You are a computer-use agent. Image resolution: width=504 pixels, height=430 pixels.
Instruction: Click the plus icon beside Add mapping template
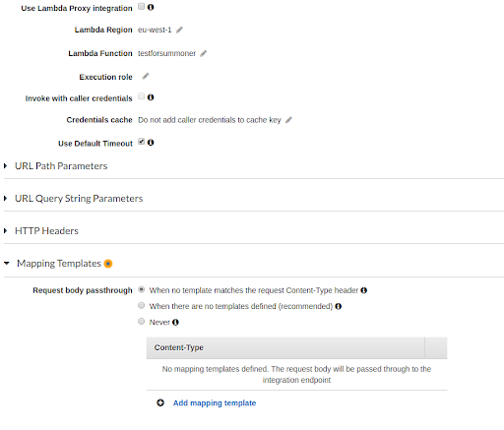(160, 402)
